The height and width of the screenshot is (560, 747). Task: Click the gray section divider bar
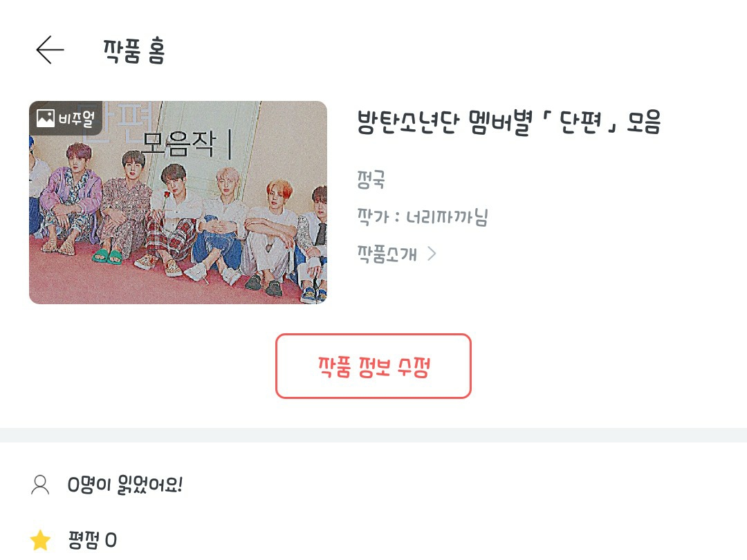[373, 435]
